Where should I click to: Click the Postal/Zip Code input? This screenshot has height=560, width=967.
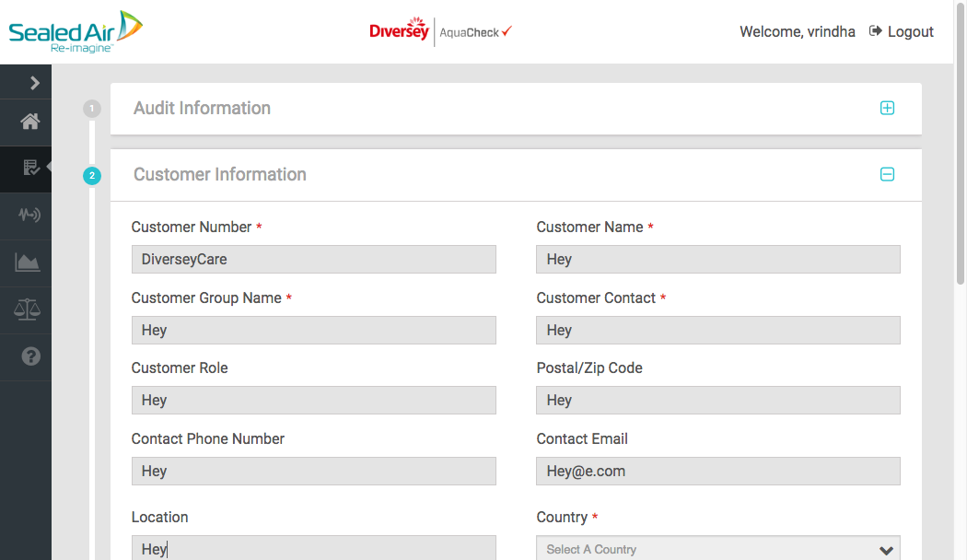717,401
